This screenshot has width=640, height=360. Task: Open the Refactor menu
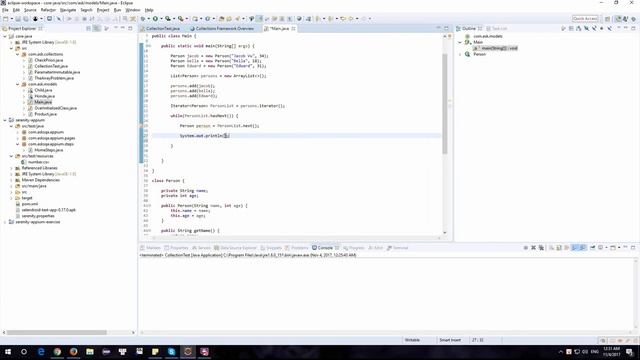pyautogui.click(x=48, y=10)
